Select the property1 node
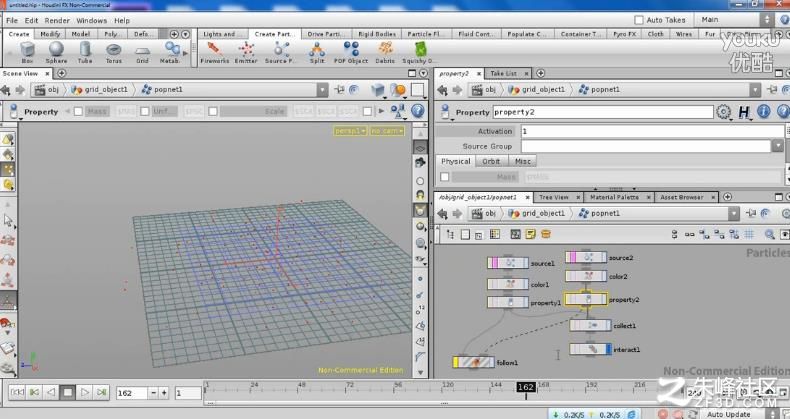Screen dimensions: 790x419 pyautogui.click(x=508, y=302)
